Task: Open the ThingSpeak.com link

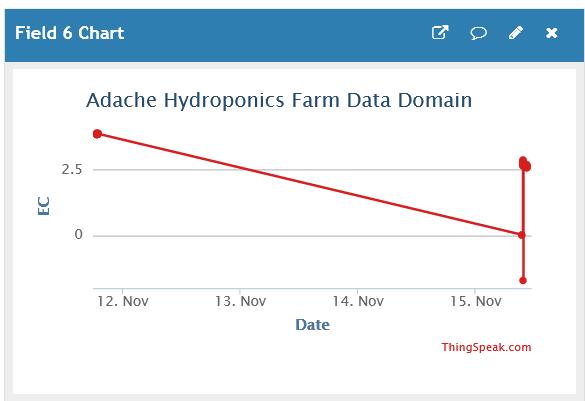Action: (x=486, y=347)
